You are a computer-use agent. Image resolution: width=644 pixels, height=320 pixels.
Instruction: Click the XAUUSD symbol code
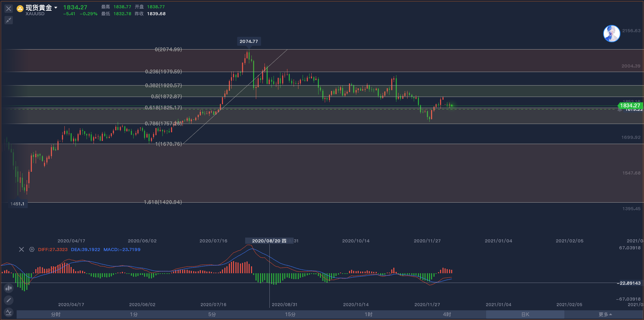(x=35, y=14)
